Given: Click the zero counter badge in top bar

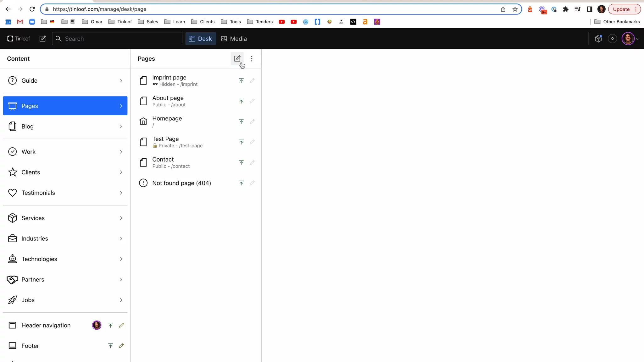Looking at the screenshot, I should (x=612, y=39).
